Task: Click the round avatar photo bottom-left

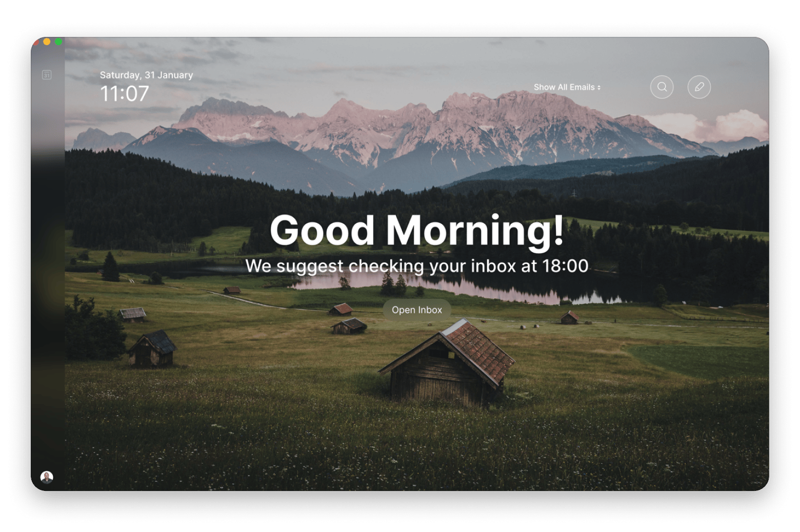Action: click(x=47, y=477)
